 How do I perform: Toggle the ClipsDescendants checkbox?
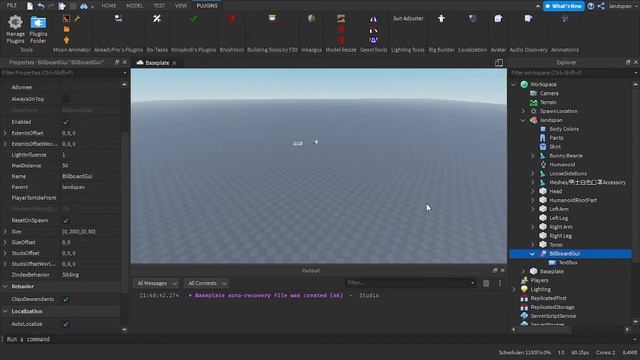pyautogui.click(x=66, y=299)
